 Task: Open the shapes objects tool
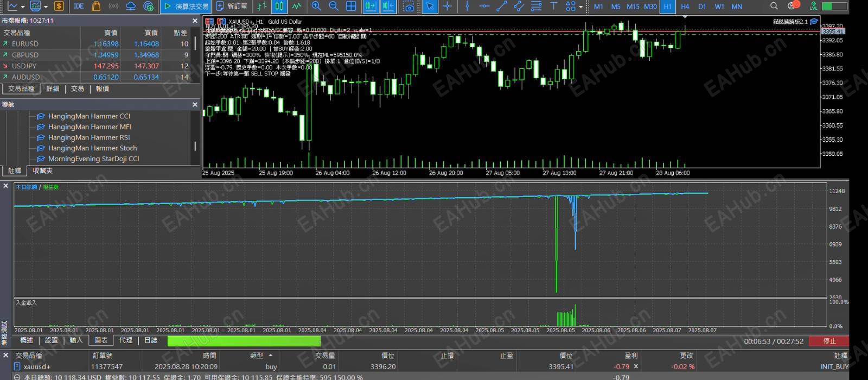[570, 6]
